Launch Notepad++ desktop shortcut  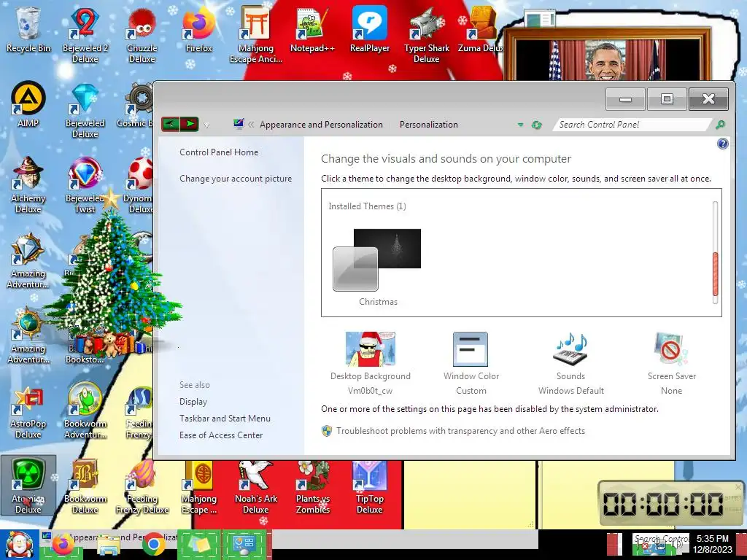tap(312, 29)
